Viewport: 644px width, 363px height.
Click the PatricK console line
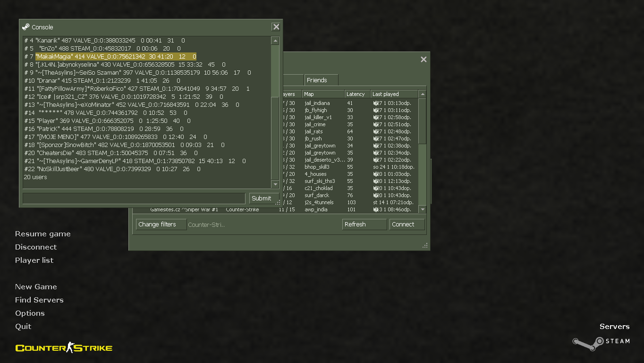104,129
